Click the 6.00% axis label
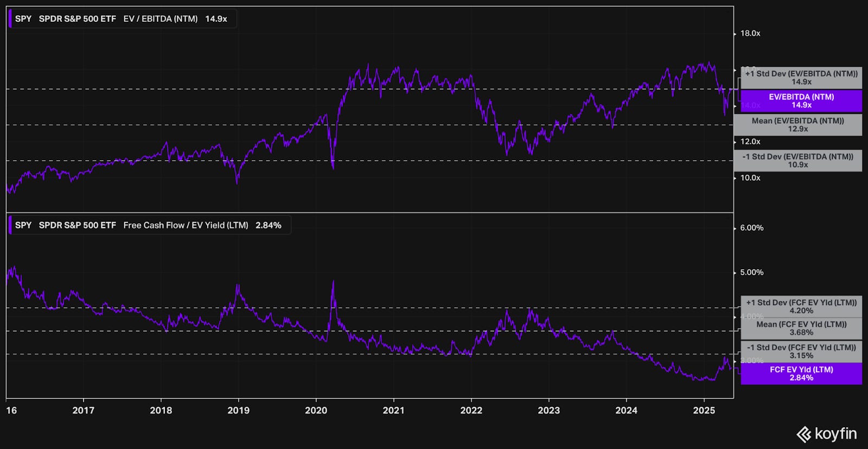This screenshot has height=449, width=868. tap(752, 228)
